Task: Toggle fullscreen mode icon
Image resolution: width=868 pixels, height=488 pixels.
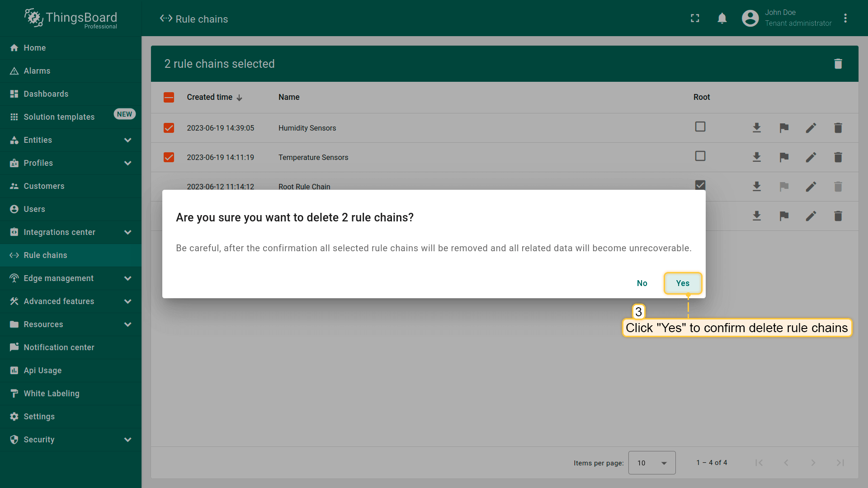Action: [695, 18]
